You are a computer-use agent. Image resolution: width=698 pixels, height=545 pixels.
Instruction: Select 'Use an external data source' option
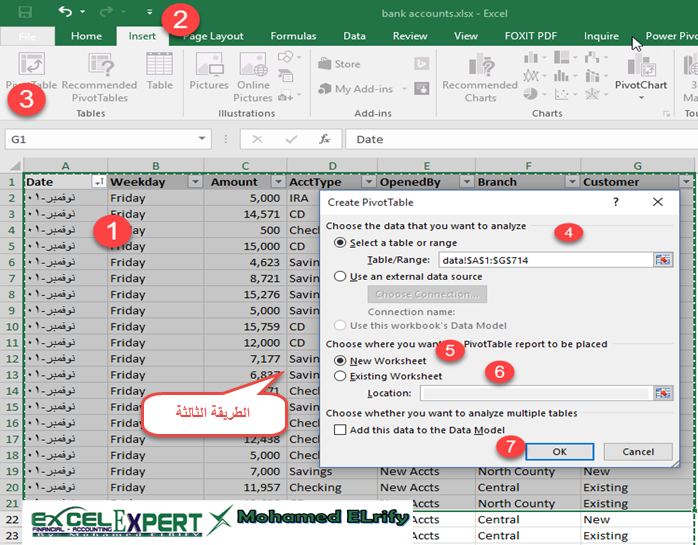point(340,277)
